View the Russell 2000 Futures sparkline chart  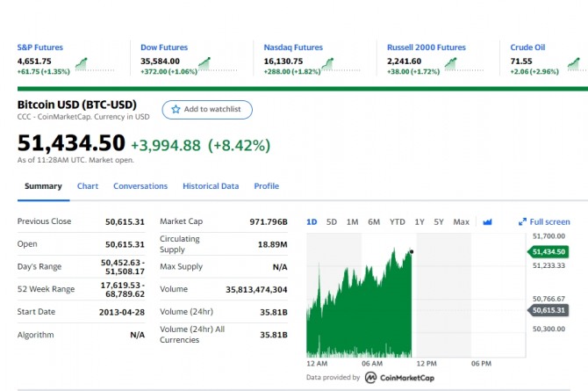(x=463, y=64)
